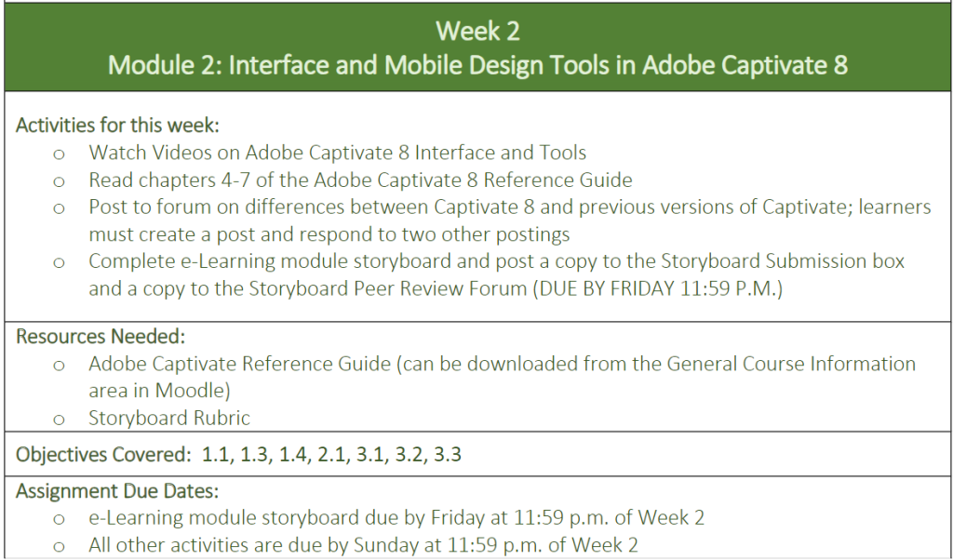
Task: Click the "Read chapters 4-7" activity text
Action: (x=360, y=180)
